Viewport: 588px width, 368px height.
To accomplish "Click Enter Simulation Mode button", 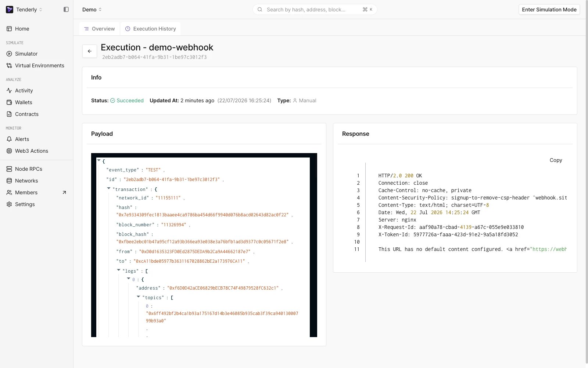I will 549,10.
